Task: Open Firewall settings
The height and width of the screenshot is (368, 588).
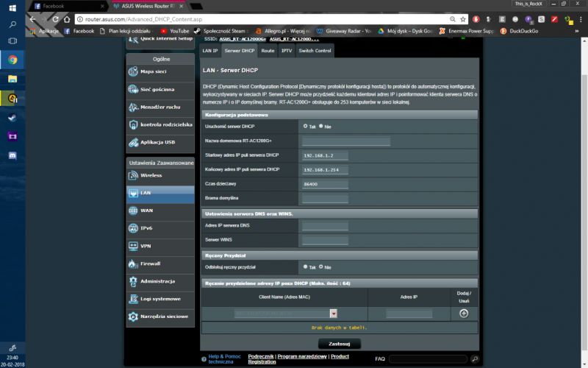Action: click(x=160, y=263)
